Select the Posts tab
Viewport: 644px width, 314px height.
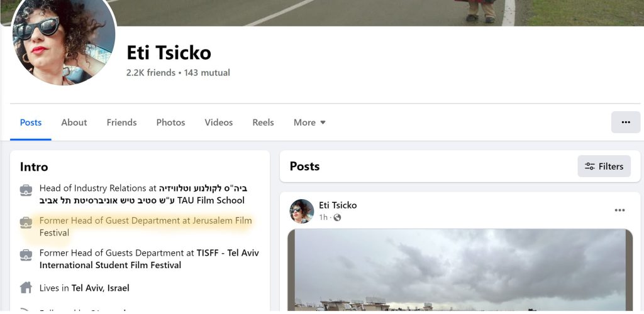pyautogui.click(x=31, y=122)
